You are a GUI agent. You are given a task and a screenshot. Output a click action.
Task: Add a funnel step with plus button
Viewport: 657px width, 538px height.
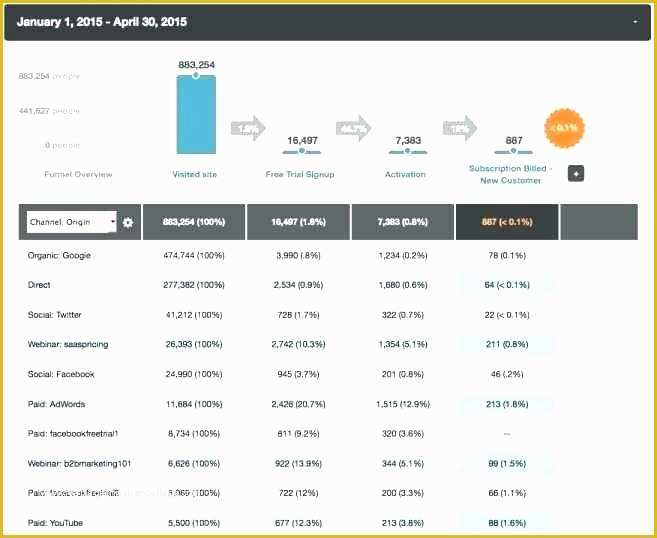click(x=576, y=173)
